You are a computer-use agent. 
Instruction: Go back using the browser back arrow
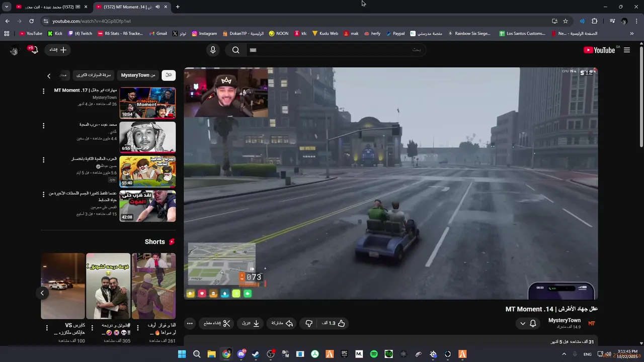(7, 21)
